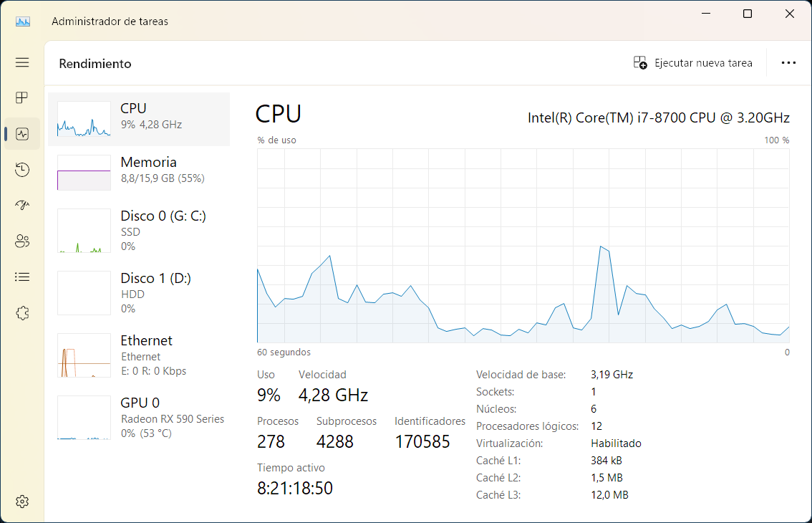
Task: Click the Memoria mini graph thumbnail
Action: coord(84,173)
